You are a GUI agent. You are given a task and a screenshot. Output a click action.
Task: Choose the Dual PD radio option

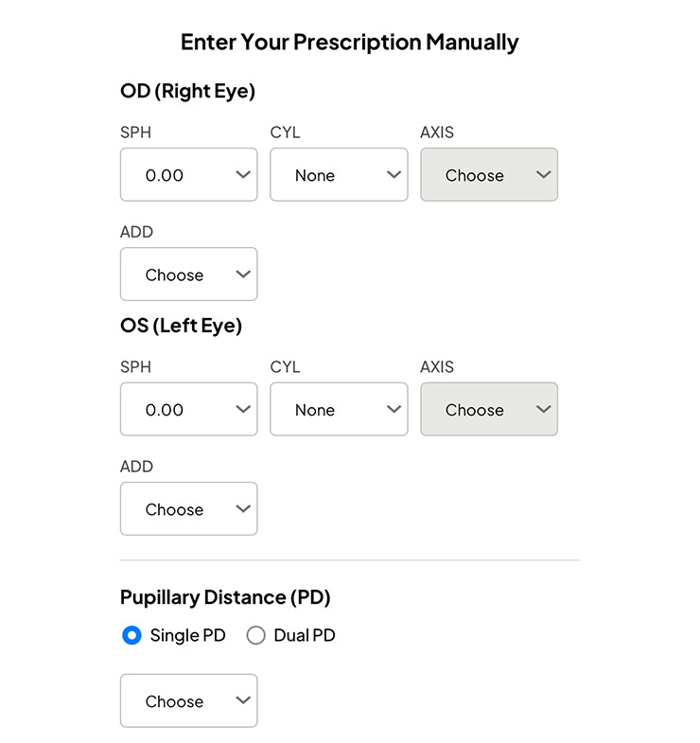click(255, 636)
